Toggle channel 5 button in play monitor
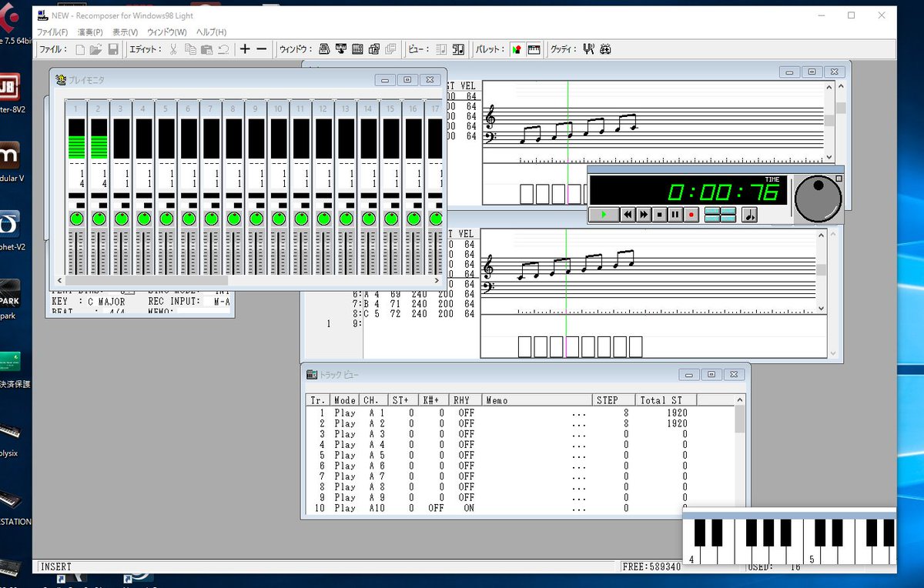 click(x=166, y=109)
